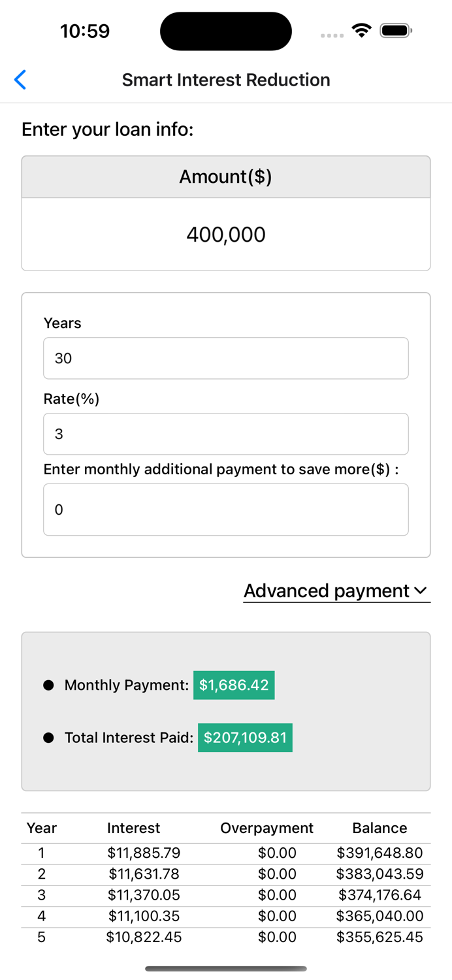Expand the Advanced payment section

coord(336,591)
